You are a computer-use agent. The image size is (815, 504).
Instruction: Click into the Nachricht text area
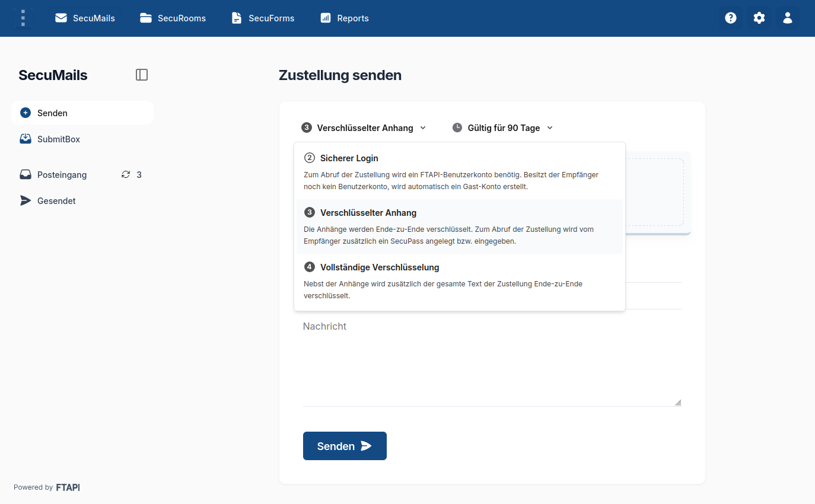pos(492,362)
